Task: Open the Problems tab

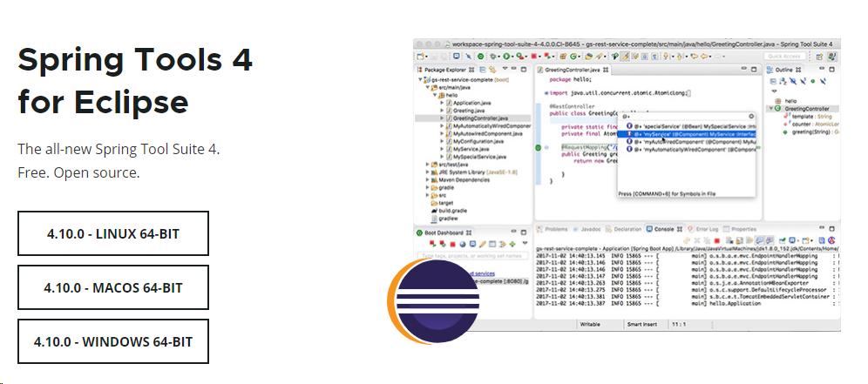Action: coord(553,229)
